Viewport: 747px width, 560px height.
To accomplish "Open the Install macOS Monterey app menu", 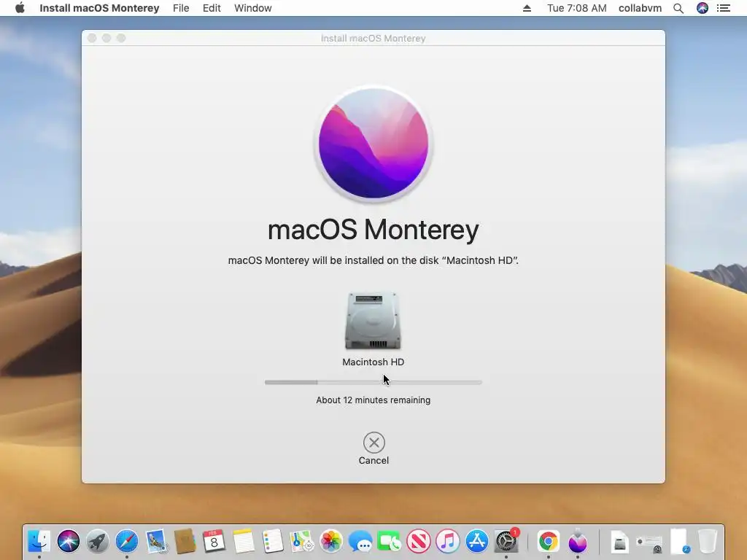I will click(99, 8).
